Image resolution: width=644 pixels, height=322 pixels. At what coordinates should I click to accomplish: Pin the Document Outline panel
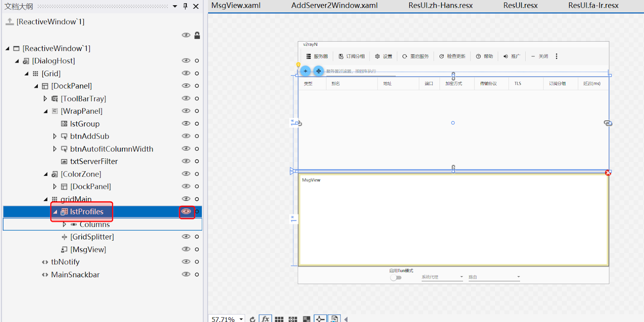(185, 6)
